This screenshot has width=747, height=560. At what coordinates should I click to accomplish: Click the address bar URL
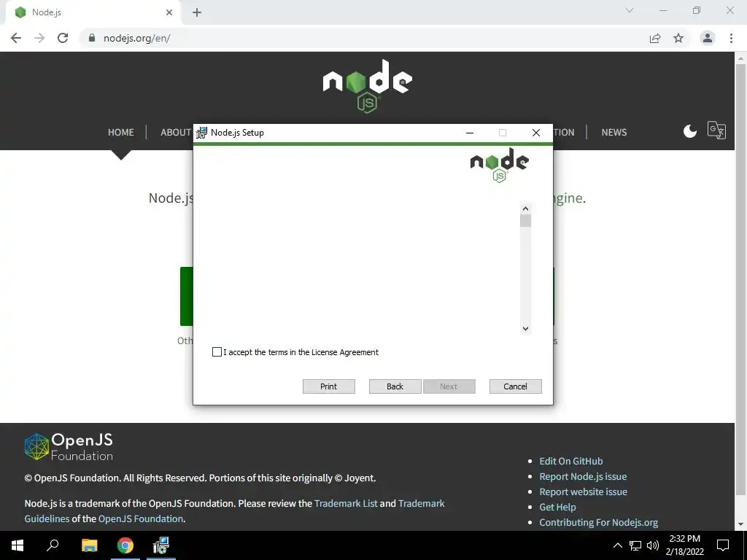tap(136, 38)
